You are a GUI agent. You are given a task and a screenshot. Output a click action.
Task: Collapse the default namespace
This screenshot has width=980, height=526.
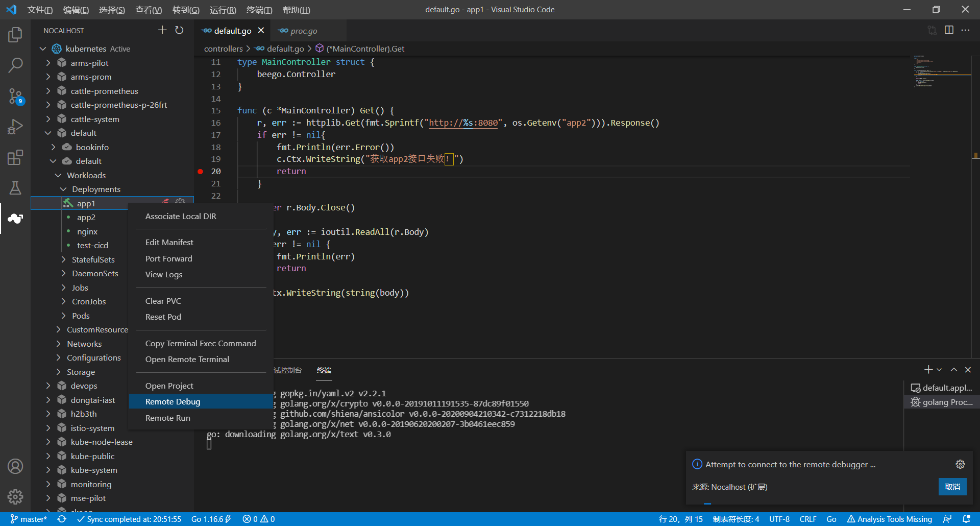coord(48,133)
